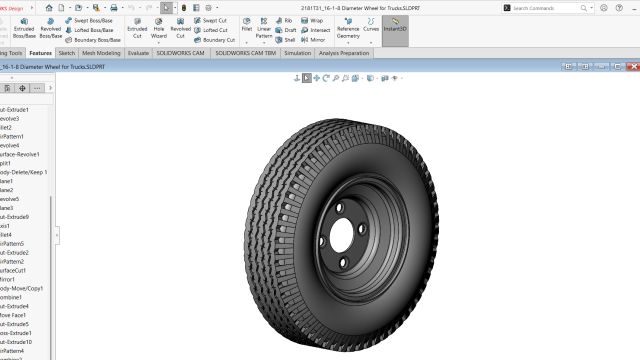
Task: Select the Shell tool
Action: click(x=285, y=40)
